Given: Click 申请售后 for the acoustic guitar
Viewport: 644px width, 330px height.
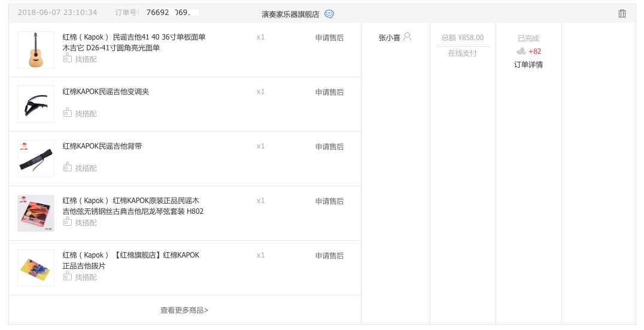Looking at the screenshot, I should click(x=329, y=38).
